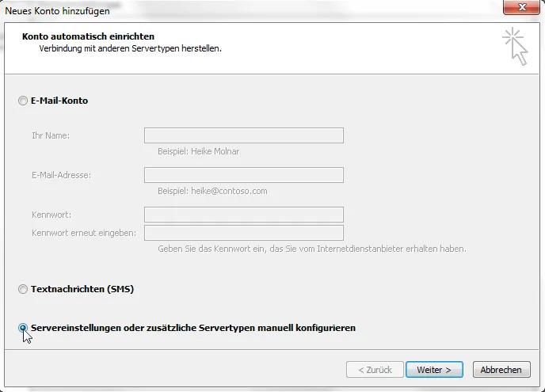Screen dimensions: 545x392
Task: Click the Ihr Name text field
Action: pos(243,135)
